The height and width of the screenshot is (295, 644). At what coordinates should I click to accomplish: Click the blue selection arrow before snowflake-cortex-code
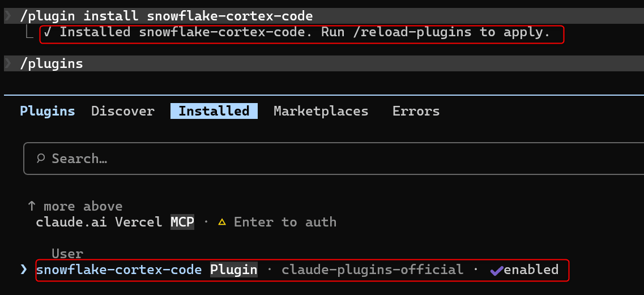click(x=24, y=270)
